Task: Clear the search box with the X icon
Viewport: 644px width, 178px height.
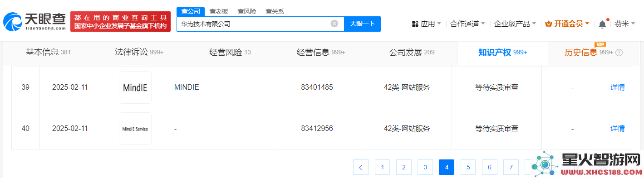Action: point(334,24)
